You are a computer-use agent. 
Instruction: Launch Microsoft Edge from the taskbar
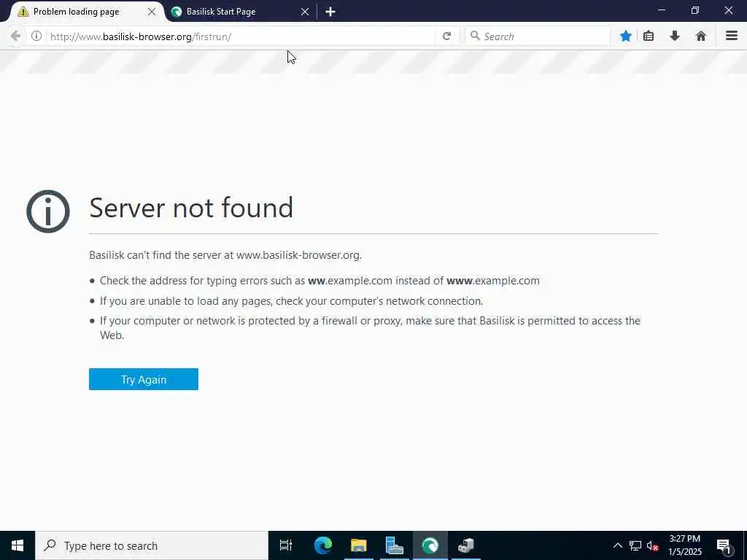pyautogui.click(x=323, y=545)
